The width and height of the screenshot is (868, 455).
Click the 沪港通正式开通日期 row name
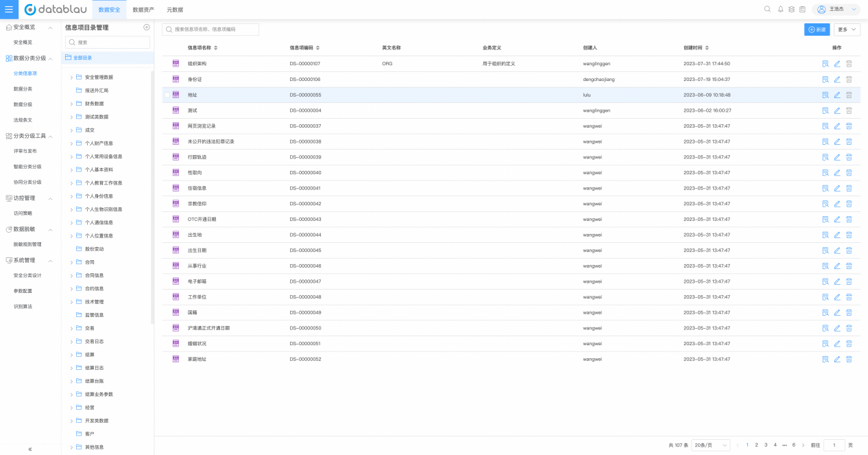pyautogui.click(x=209, y=328)
